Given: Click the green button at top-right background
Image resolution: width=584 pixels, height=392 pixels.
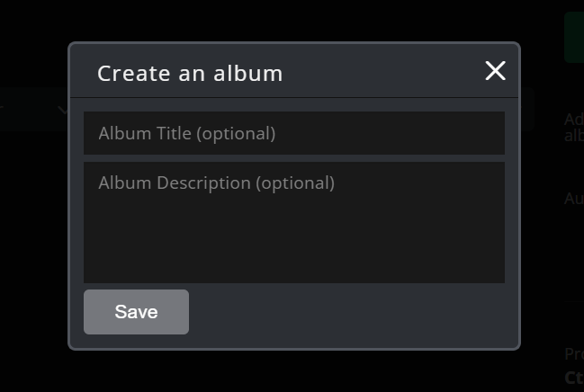Looking at the screenshot, I should click(574, 36).
